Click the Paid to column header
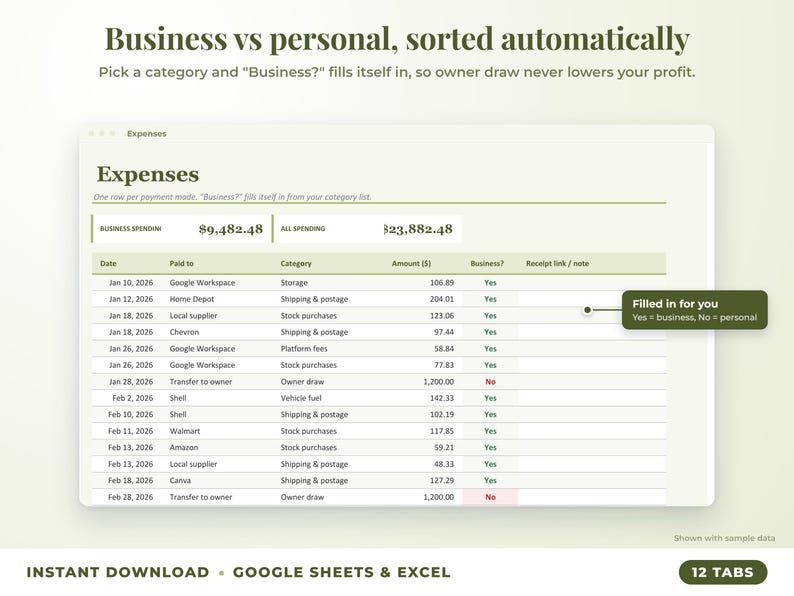The height and width of the screenshot is (596, 794). [x=181, y=263]
